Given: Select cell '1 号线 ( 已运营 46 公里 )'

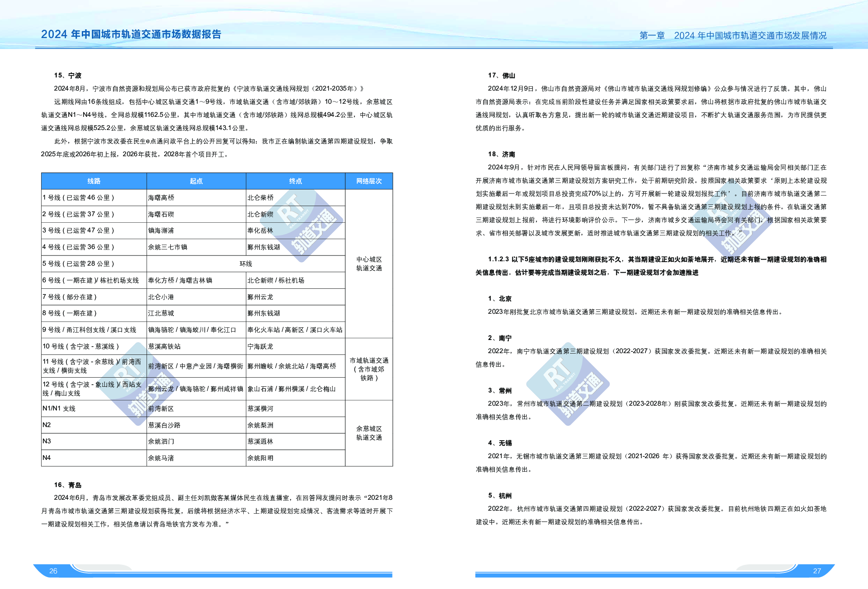Looking at the screenshot, I should coord(94,197).
